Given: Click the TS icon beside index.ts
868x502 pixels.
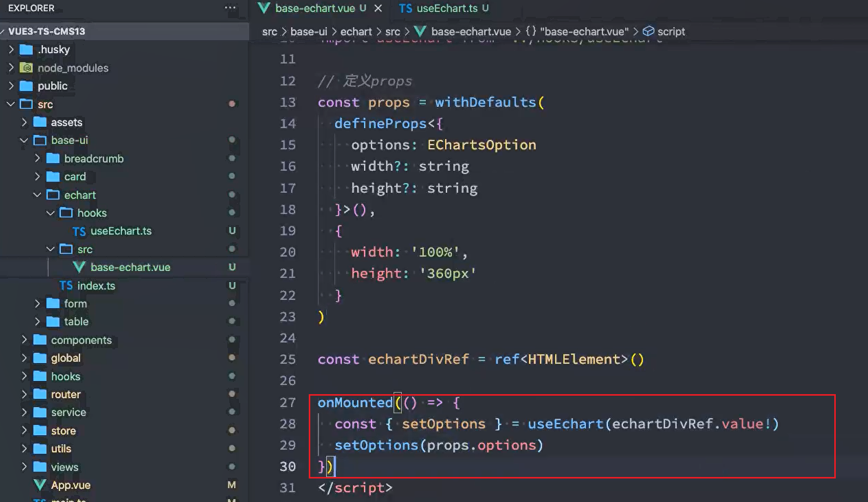Looking at the screenshot, I should pyautogui.click(x=66, y=286).
